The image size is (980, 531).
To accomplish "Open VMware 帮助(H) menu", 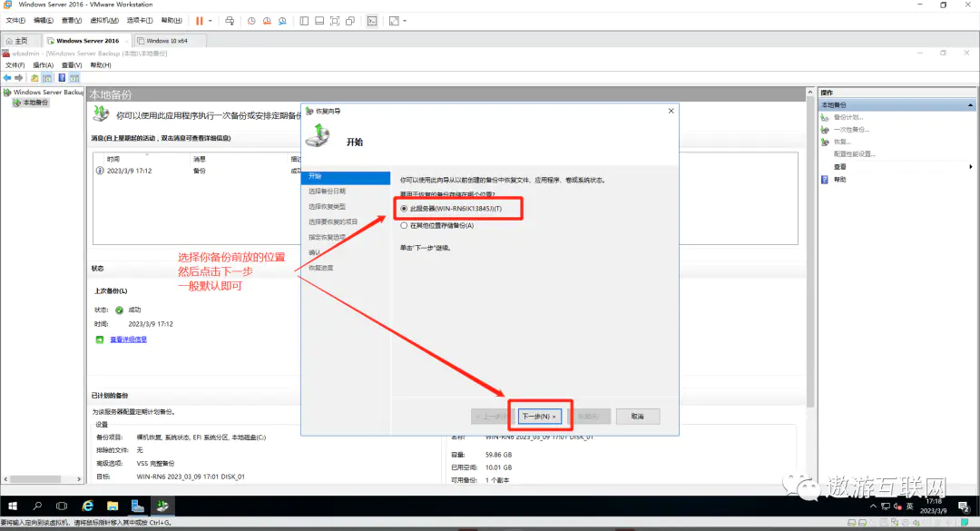I will pyautogui.click(x=171, y=21).
